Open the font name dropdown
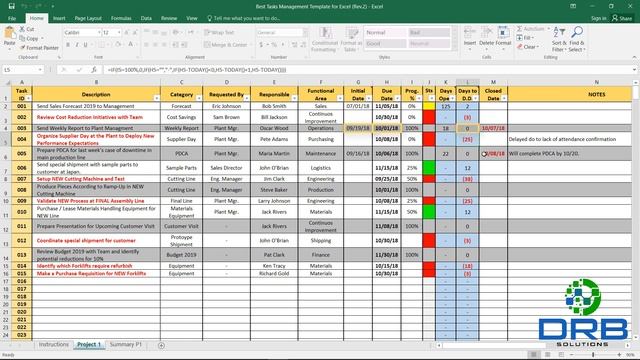Screen dimensions: 640x360 click(x=99, y=32)
